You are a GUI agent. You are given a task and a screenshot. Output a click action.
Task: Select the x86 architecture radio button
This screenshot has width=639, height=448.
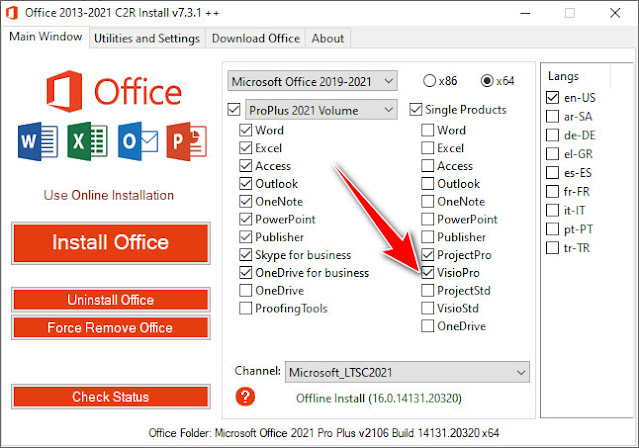[x=430, y=81]
